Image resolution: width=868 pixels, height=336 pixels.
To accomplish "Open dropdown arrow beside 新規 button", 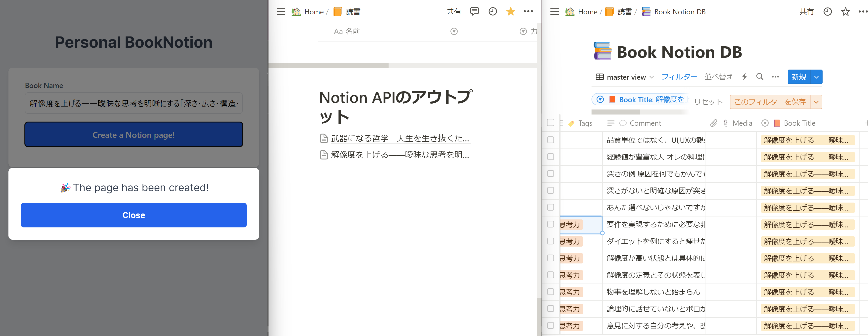I will [x=816, y=77].
